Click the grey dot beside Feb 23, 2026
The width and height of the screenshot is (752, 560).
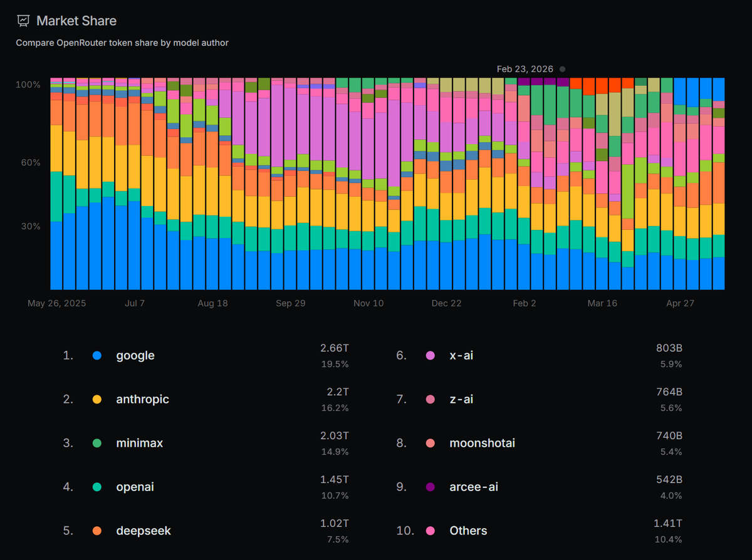562,69
